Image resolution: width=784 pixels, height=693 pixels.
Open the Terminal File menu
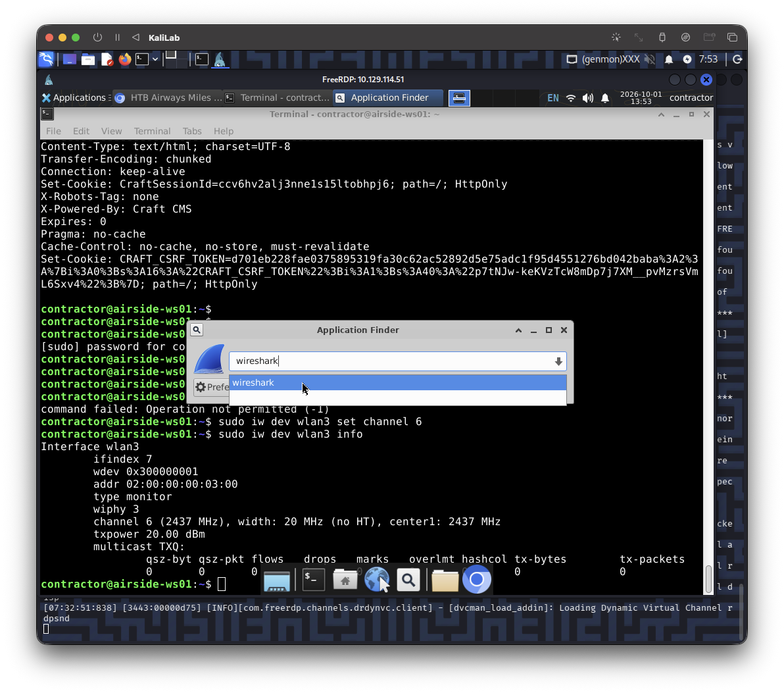click(53, 131)
